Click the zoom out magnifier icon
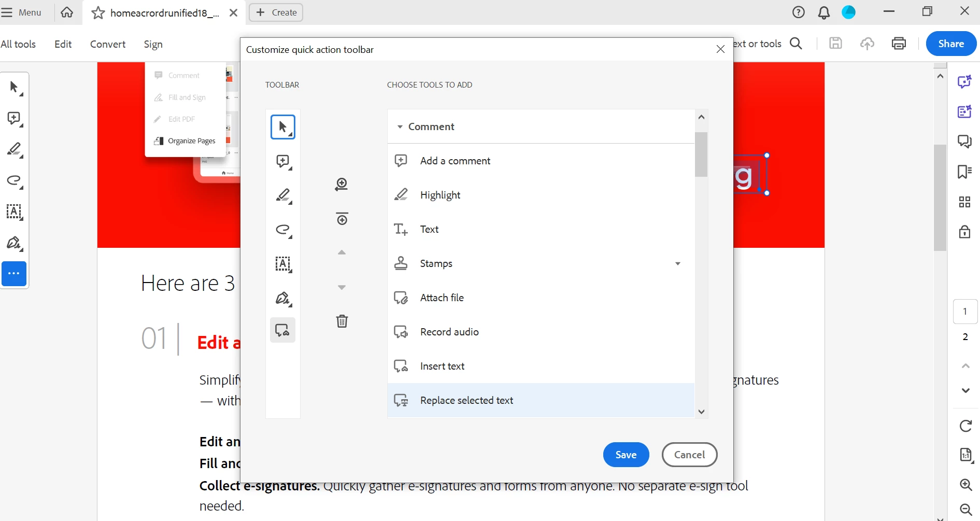The height and width of the screenshot is (521, 980). click(965, 510)
